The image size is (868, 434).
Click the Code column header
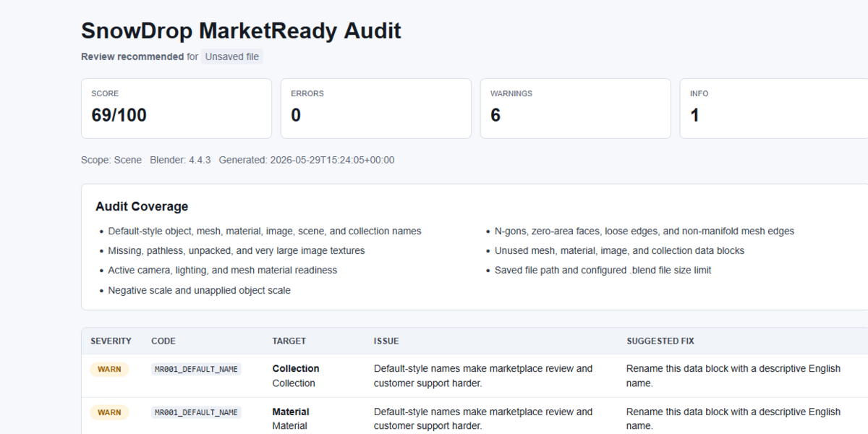coord(163,341)
